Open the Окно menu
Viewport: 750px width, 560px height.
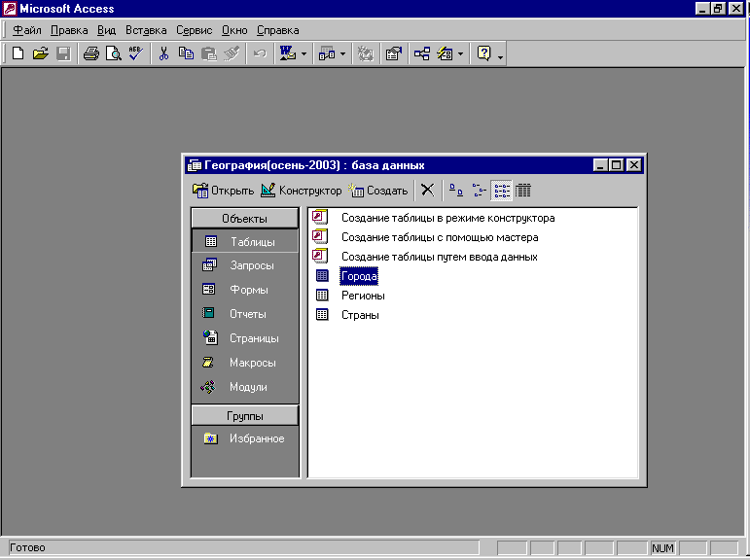click(x=234, y=30)
